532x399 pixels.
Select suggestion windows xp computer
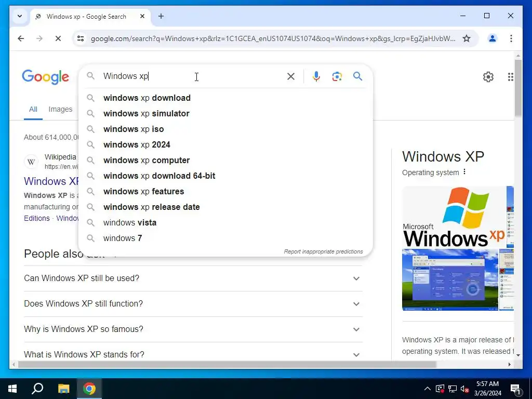point(225,160)
